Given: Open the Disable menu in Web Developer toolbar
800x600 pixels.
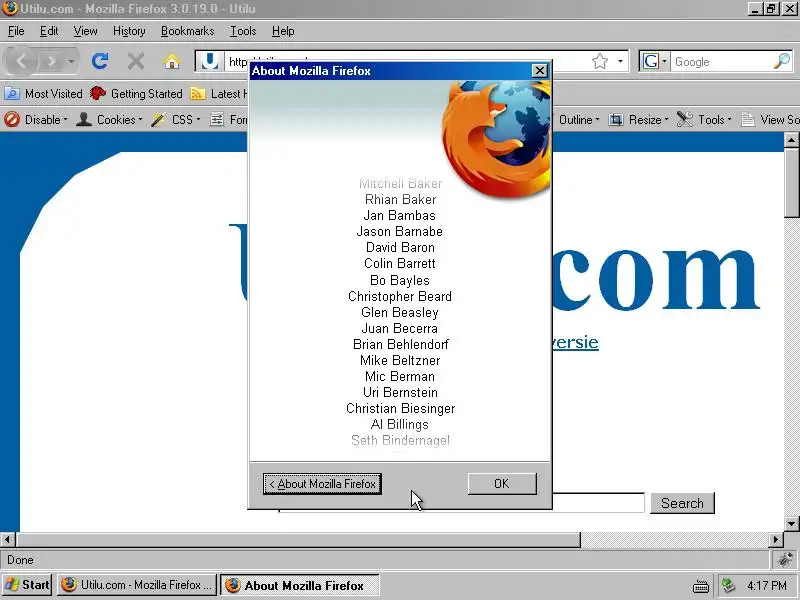Looking at the screenshot, I should [x=36, y=119].
